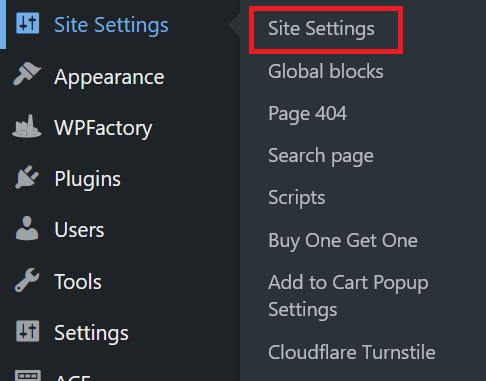The width and height of the screenshot is (486, 381).
Task: Click the Appearance paintbrush icon
Action: [x=27, y=74]
